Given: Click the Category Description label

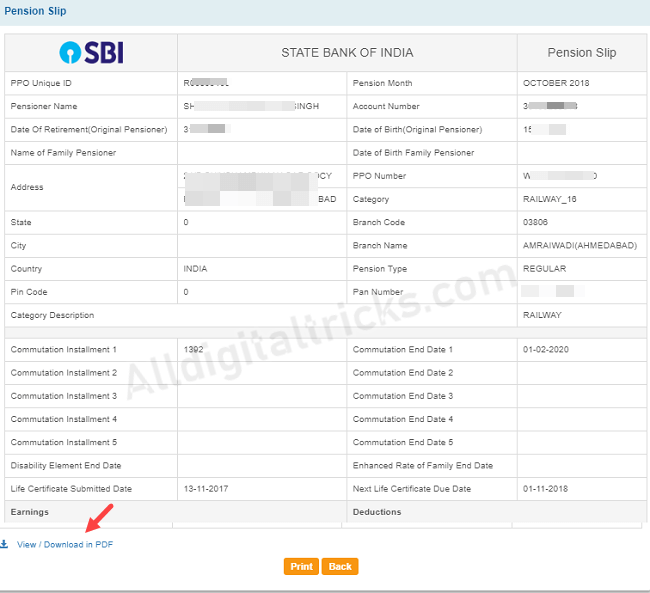Looking at the screenshot, I should click(52, 315).
